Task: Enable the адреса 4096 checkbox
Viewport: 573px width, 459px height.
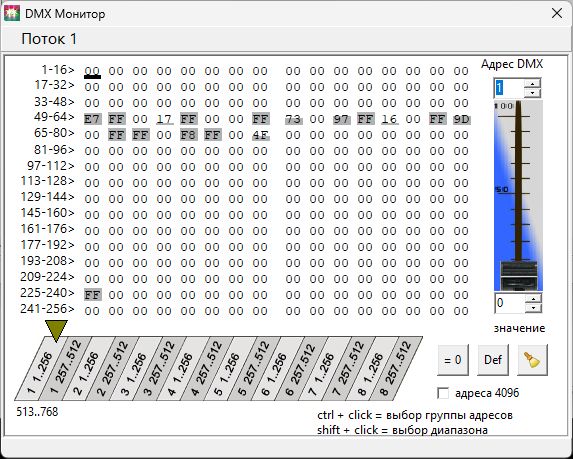Action: (443, 394)
